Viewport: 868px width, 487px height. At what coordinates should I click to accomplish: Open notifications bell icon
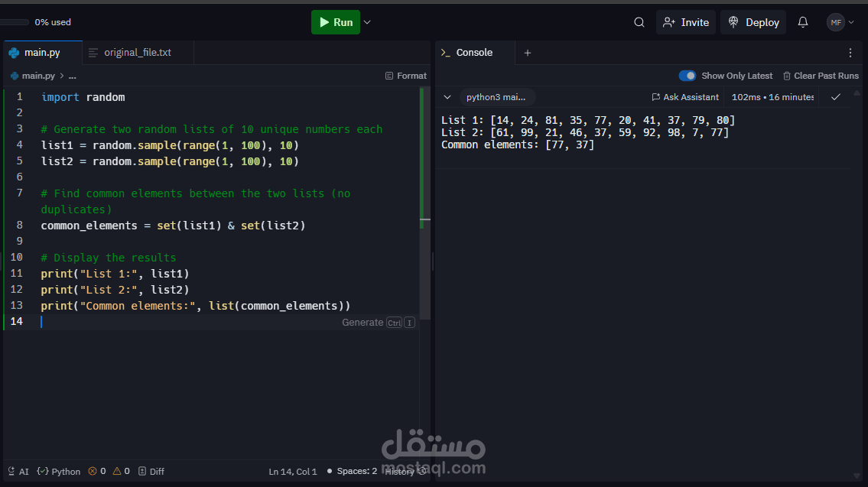pos(803,22)
